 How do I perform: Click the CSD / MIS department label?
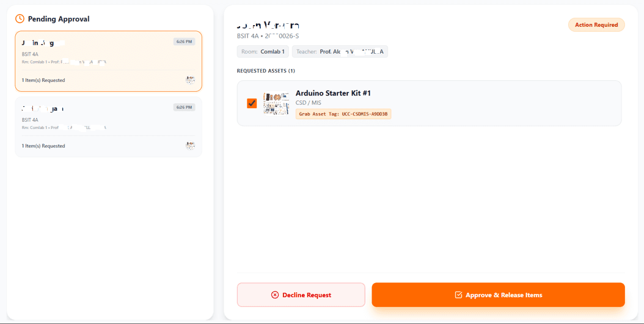click(309, 102)
